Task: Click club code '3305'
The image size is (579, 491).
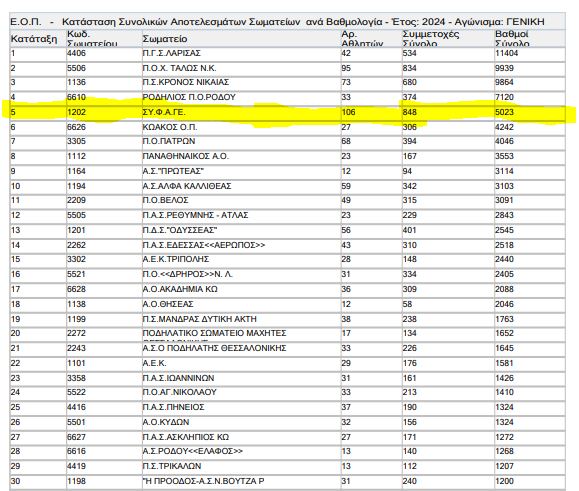Action: click(76, 141)
